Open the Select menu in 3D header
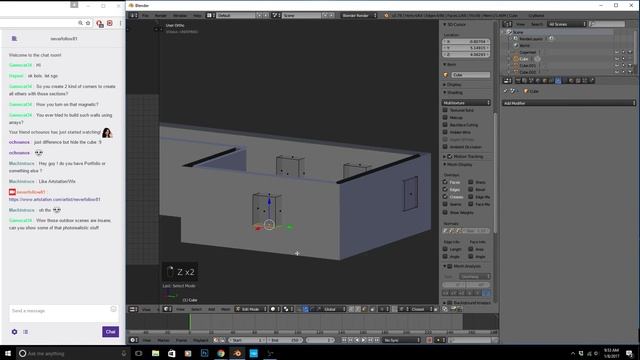The image size is (640, 360). (x=196, y=309)
